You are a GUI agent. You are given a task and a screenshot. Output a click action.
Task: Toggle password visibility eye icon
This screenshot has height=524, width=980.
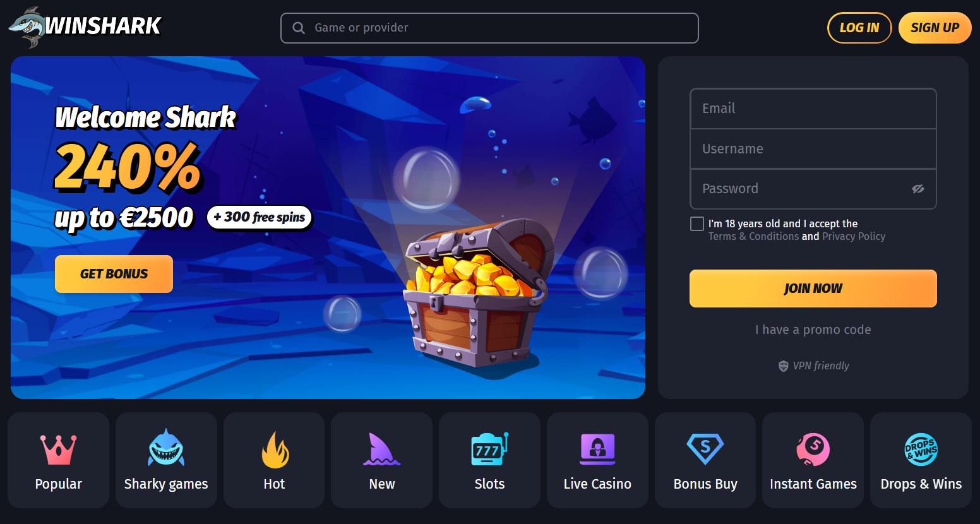pyautogui.click(x=918, y=189)
